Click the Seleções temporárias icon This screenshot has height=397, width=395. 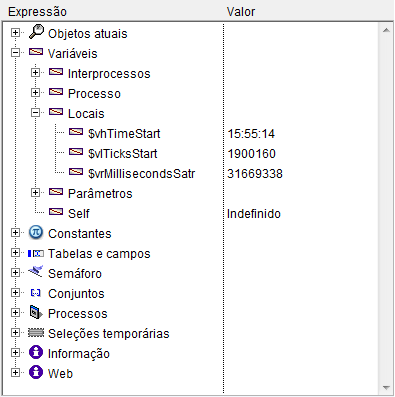click(36, 333)
